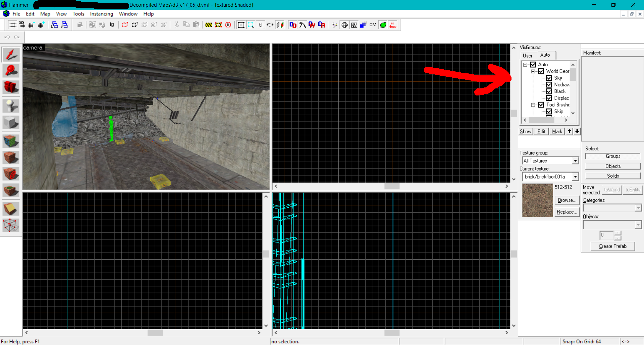Select the Vertex Manipulation tool
Image resolution: width=644 pixels, height=345 pixels.
point(11,225)
